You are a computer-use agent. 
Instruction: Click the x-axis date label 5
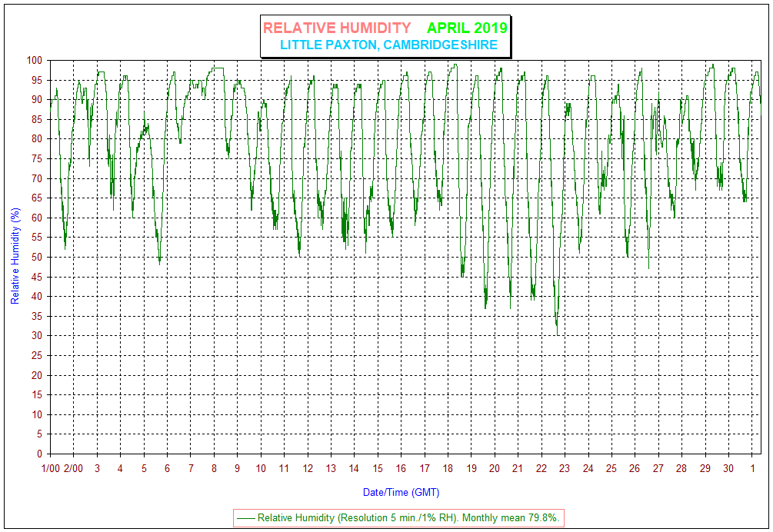click(144, 468)
